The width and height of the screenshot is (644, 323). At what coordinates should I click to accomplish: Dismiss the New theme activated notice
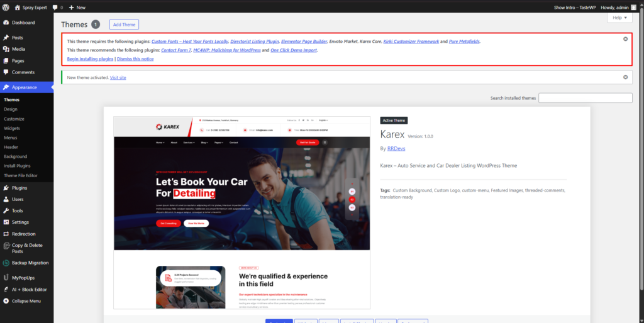[625, 77]
